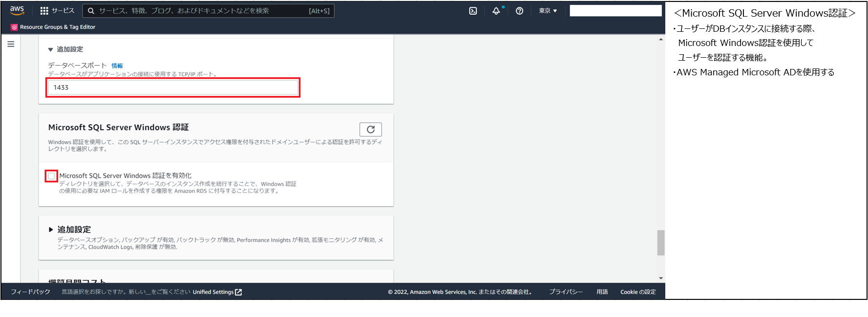The width and height of the screenshot is (868, 317).
Task: Open the CloudShell terminal icon
Action: tap(473, 11)
